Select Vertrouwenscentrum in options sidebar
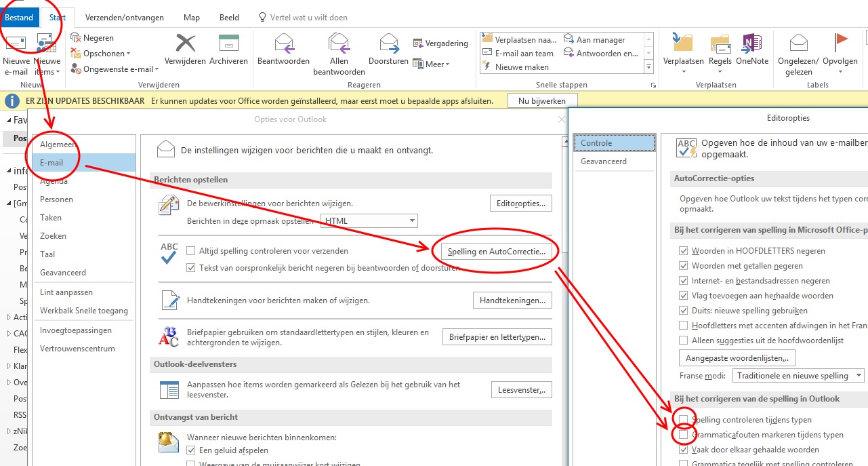Image resolution: width=868 pixels, height=466 pixels. click(85, 349)
